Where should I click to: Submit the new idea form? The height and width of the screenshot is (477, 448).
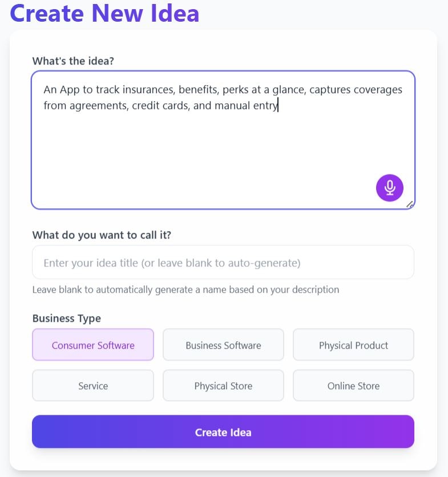223,432
